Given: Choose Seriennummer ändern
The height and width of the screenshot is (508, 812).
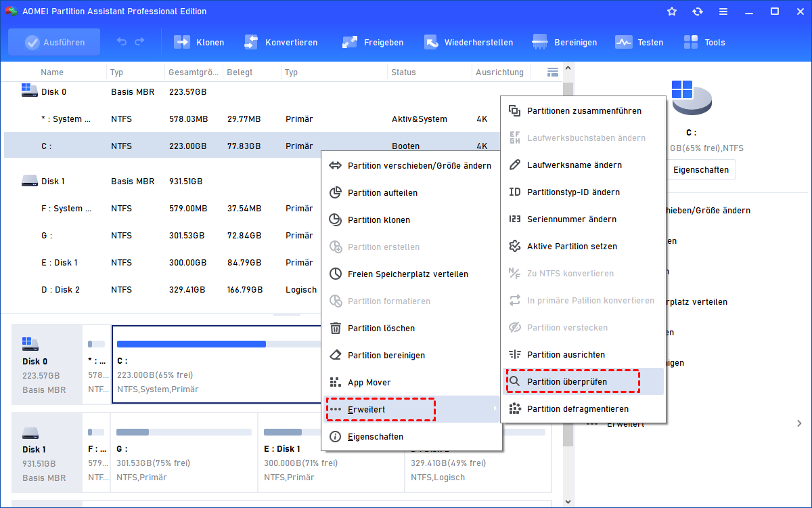Looking at the screenshot, I should pyautogui.click(x=583, y=219).
